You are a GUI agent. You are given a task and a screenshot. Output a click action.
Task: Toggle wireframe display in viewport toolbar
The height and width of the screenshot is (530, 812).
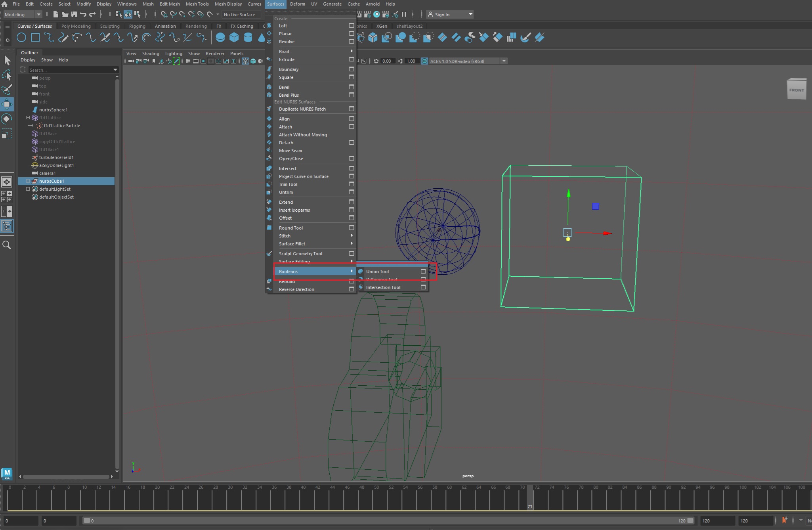[245, 61]
